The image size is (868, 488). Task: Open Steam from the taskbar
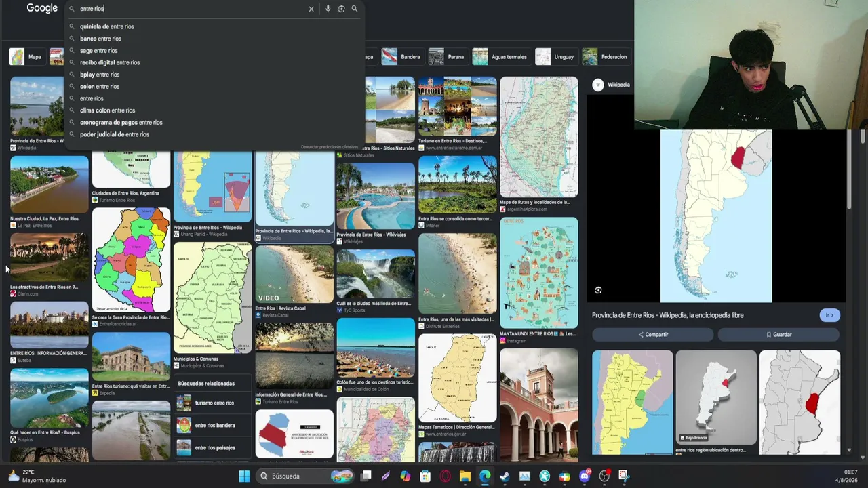(x=505, y=476)
